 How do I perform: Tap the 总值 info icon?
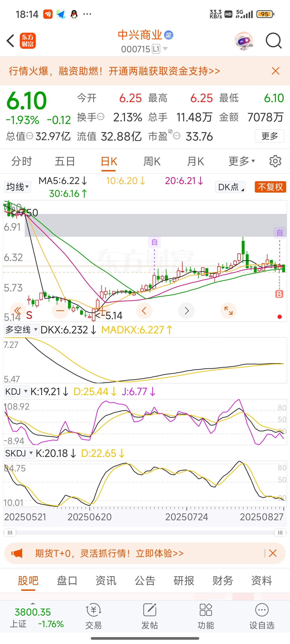(x=29, y=136)
